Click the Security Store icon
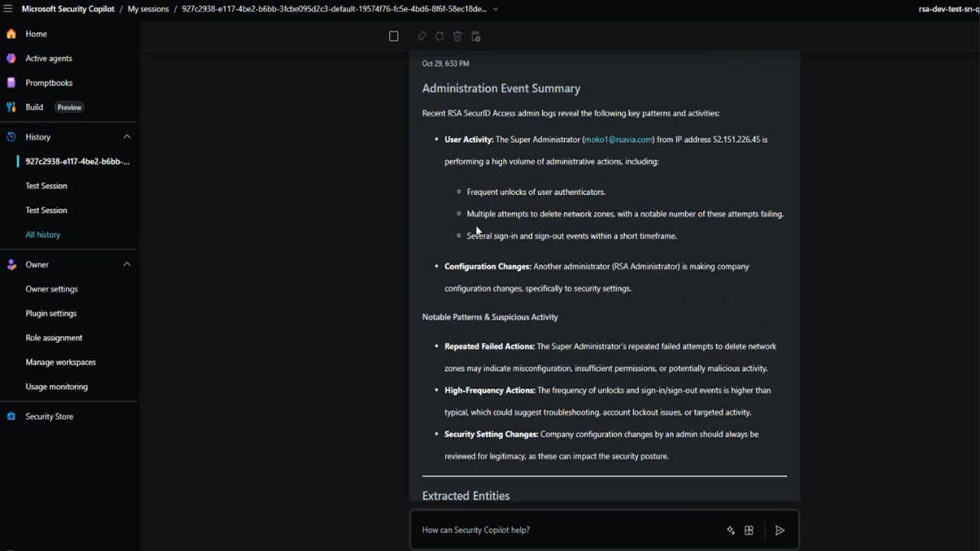 point(11,416)
